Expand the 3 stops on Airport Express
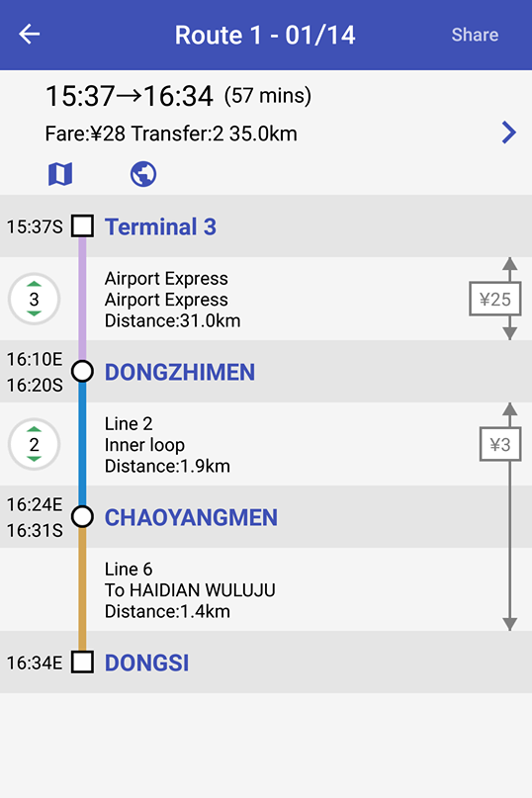Image resolution: width=532 pixels, height=798 pixels. [34, 299]
